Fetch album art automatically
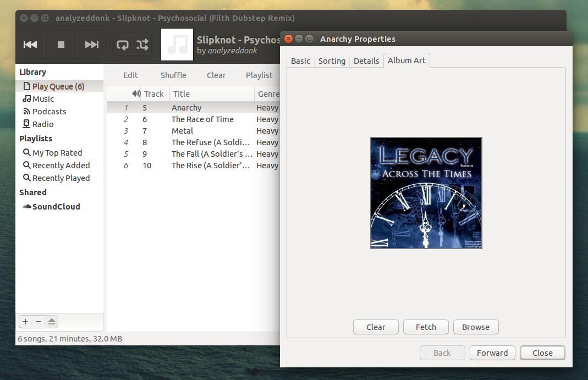 [426, 327]
